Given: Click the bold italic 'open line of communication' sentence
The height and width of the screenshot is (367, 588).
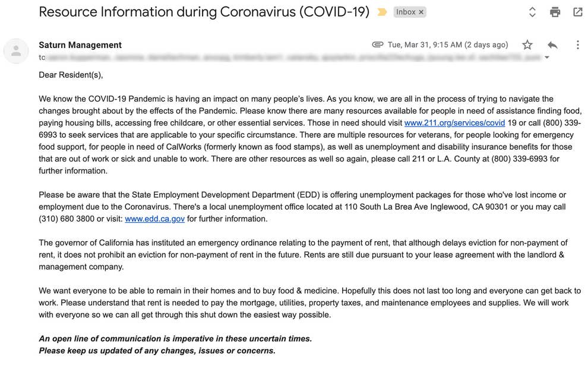Looking at the screenshot, I should click(175, 338).
